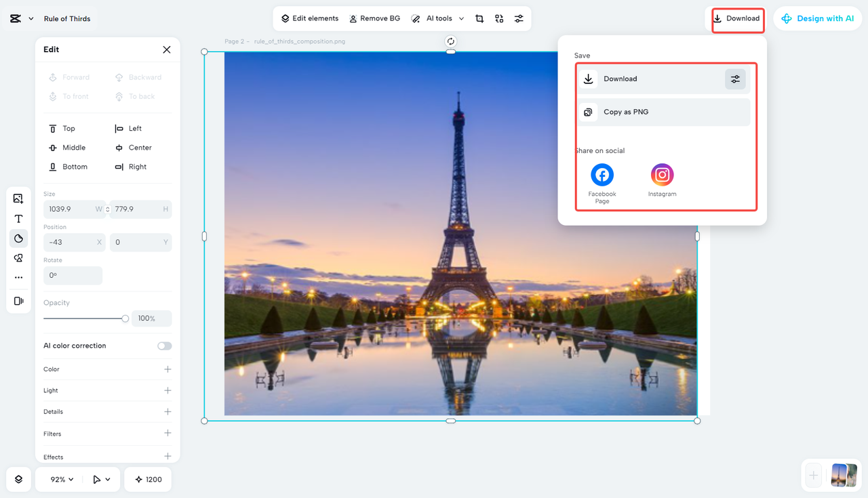Image resolution: width=868 pixels, height=498 pixels.
Task: Run Remove BG on the image
Action: pyautogui.click(x=374, y=18)
